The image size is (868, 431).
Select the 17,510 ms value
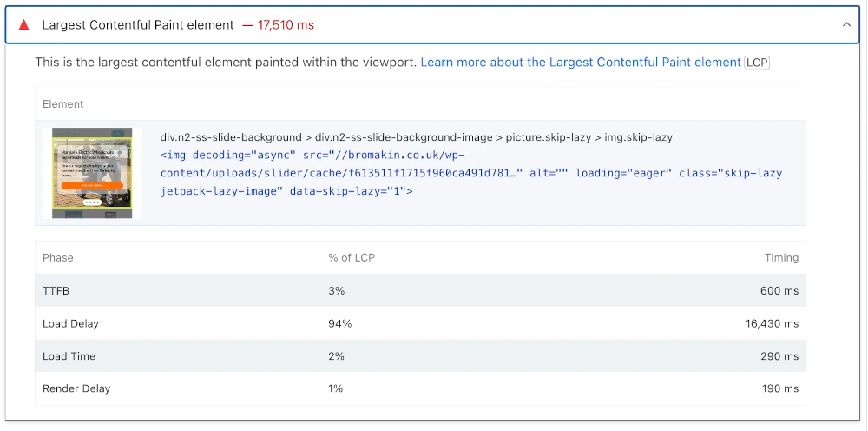tap(286, 25)
